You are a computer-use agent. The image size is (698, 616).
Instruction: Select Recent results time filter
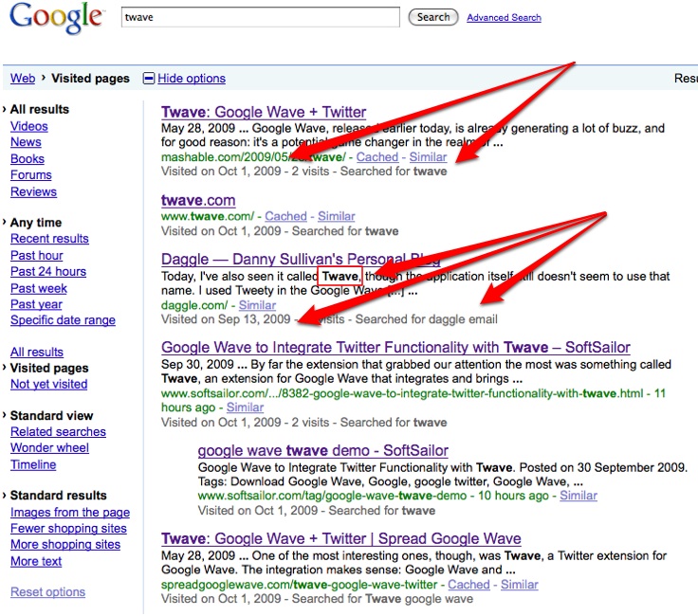[x=49, y=239]
